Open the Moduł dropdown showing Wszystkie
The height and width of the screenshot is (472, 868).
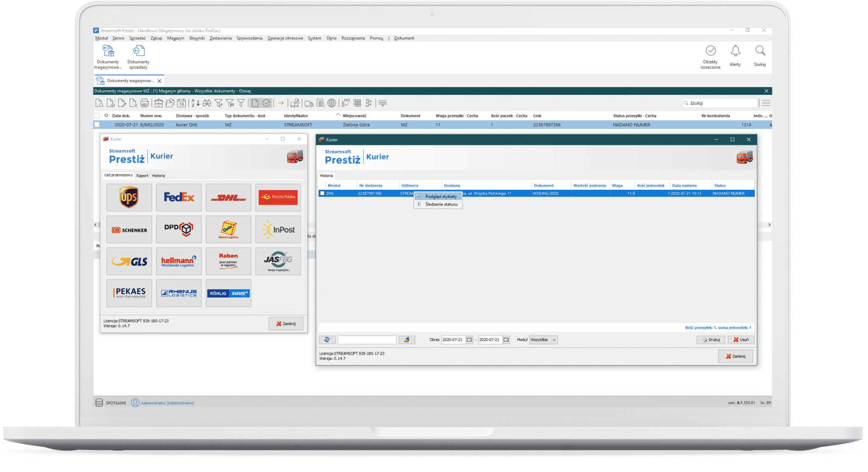[x=543, y=339]
